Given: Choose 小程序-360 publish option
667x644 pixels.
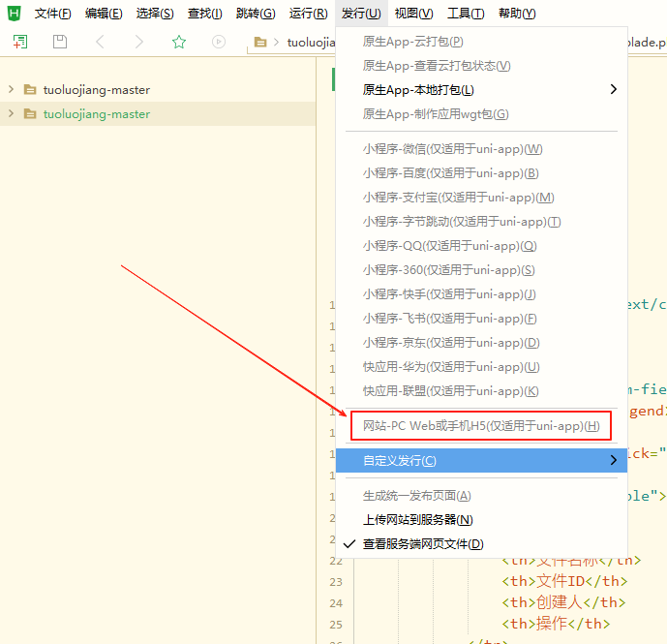Looking at the screenshot, I should pyautogui.click(x=481, y=270).
